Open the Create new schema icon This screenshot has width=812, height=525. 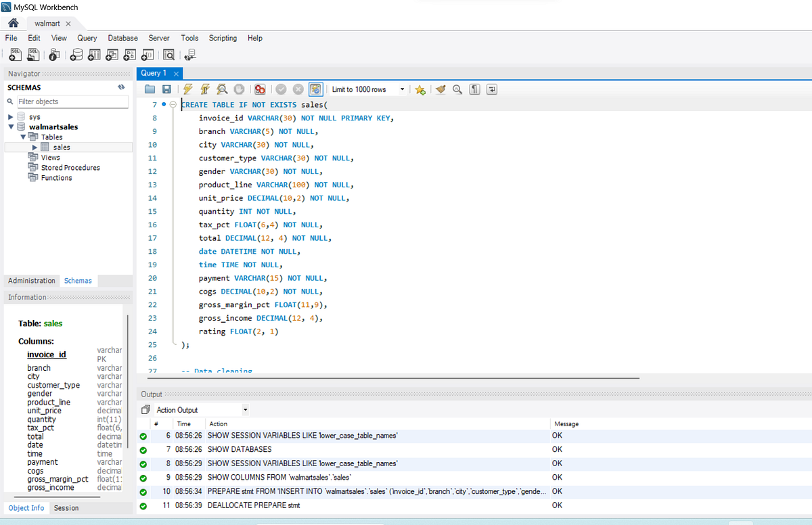pyautogui.click(x=76, y=55)
